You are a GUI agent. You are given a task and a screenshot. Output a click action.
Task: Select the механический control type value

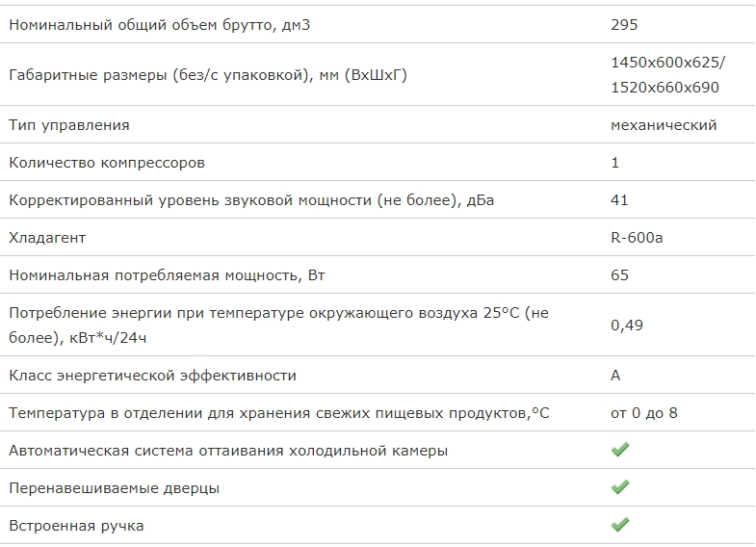click(x=664, y=125)
